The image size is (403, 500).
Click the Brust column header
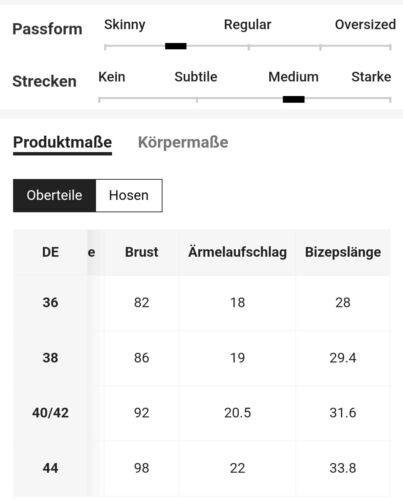point(141,252)
